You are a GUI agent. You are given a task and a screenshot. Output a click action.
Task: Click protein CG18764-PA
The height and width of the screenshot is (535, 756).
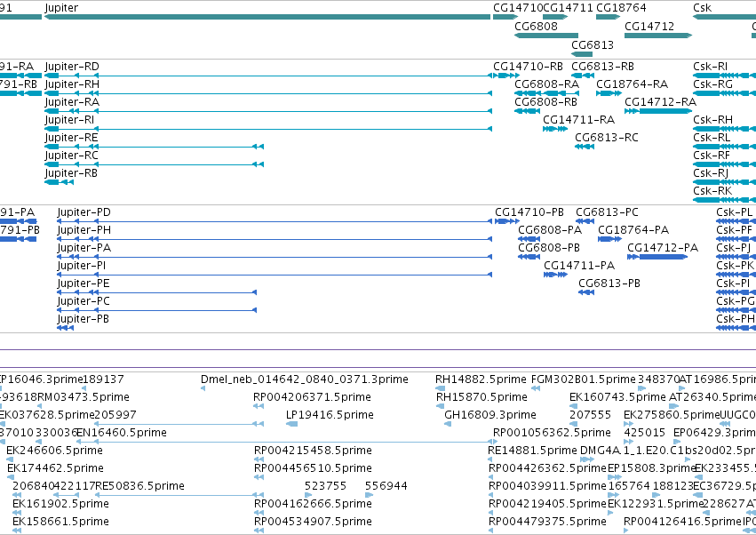[610, 239]
